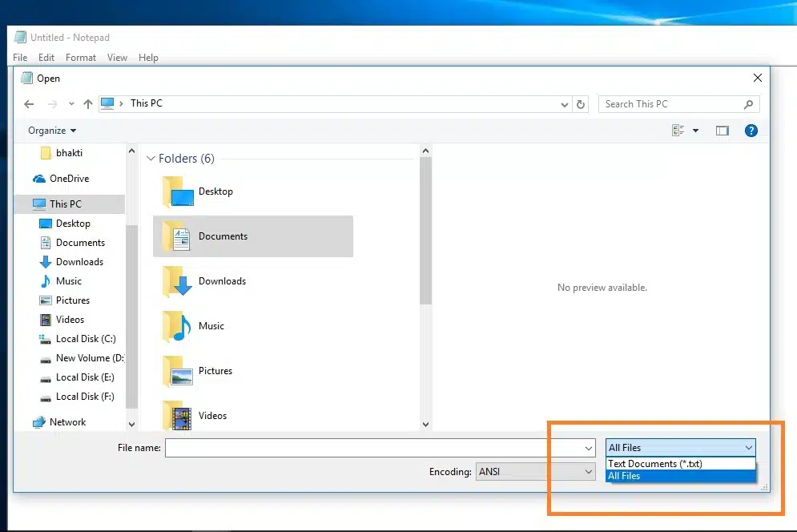Select New Volume (D:) drive
Screen dimensions: 797x532
tap(82, 358)
